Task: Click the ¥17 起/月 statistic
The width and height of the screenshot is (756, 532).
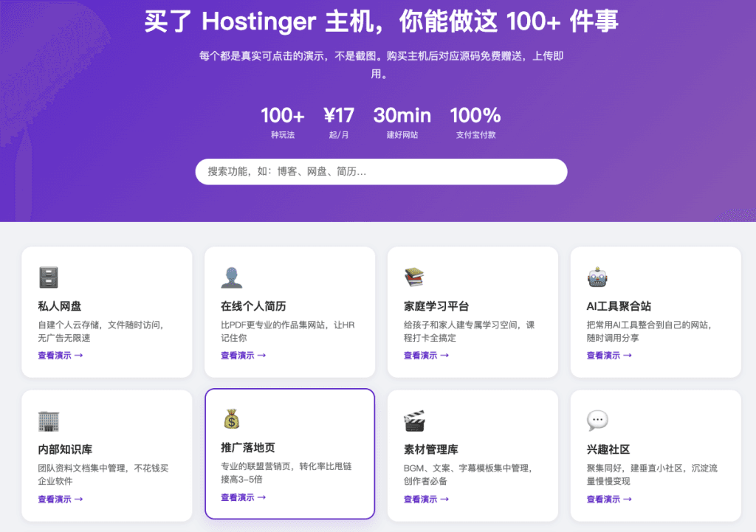Action: pyautogui.click(x=338, y=122)
